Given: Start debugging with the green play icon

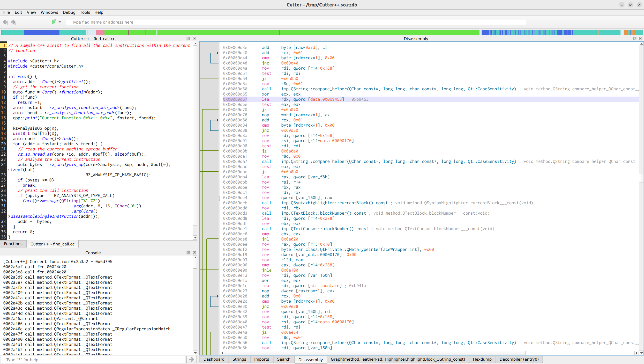Looking at the screenshot, I should pyautogui.click(x=54, y=22).
